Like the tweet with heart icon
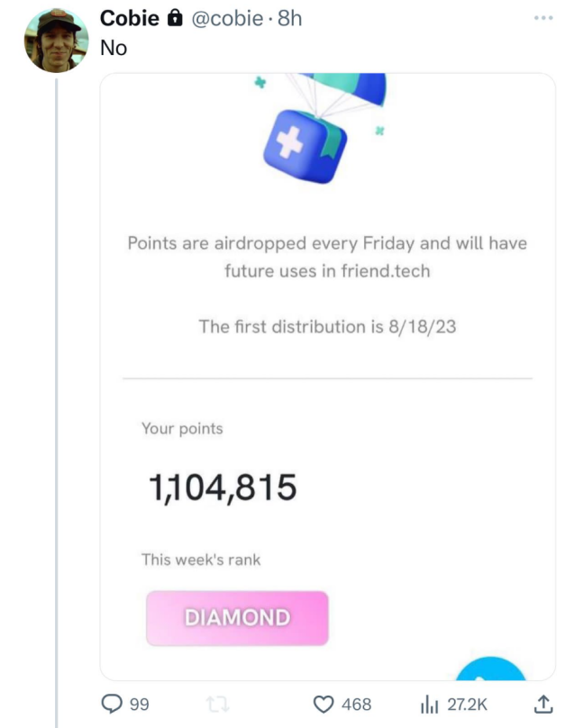 pyautogui.click(x=323, y=704)
